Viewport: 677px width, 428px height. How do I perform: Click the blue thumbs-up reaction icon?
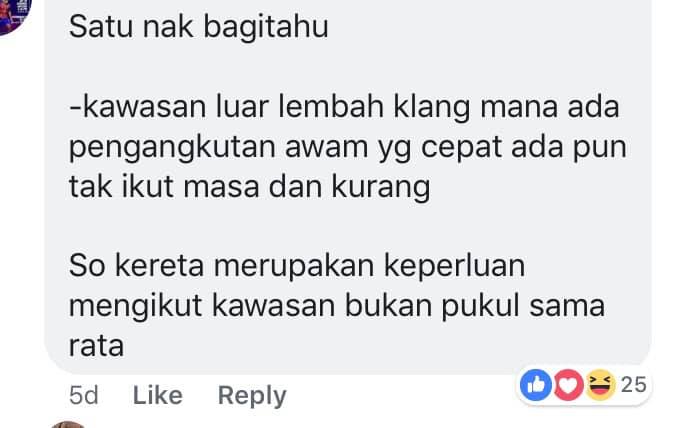pos(535,384)
